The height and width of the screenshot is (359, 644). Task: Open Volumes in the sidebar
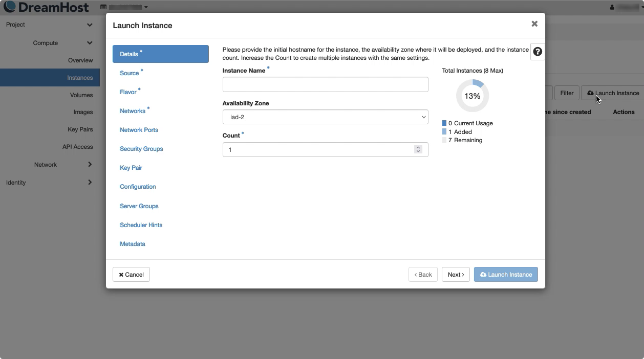point(81,95)
